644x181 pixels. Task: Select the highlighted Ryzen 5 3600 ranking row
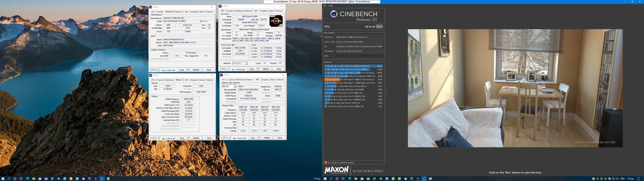click(x=354, y=80)
